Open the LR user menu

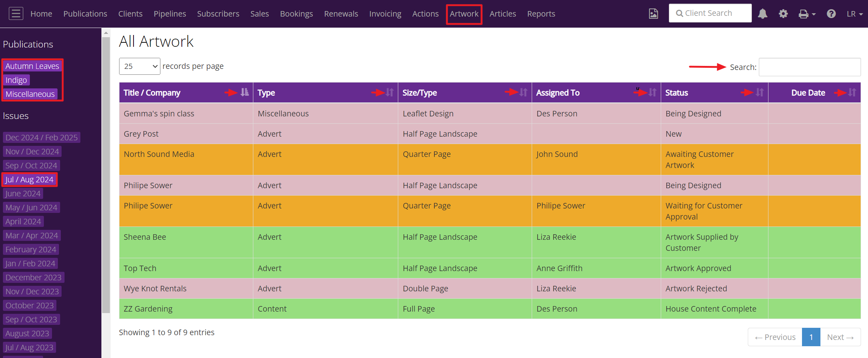click(855, 14)
